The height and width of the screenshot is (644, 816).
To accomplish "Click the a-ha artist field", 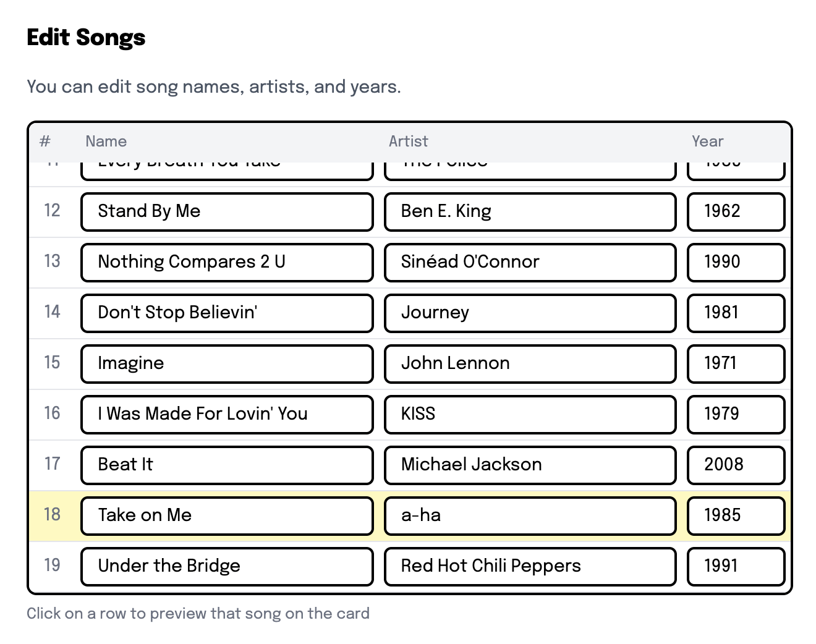I will (529, 515).
